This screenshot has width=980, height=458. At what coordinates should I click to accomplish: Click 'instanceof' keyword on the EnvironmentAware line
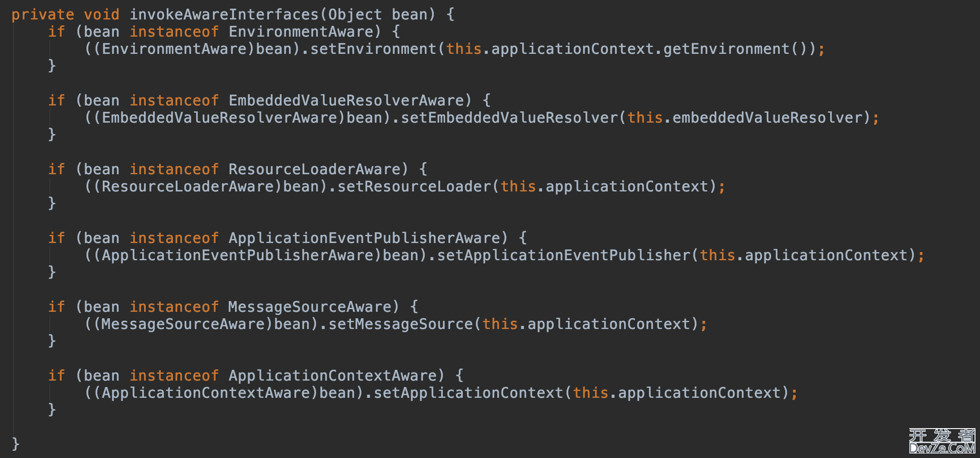174,32
